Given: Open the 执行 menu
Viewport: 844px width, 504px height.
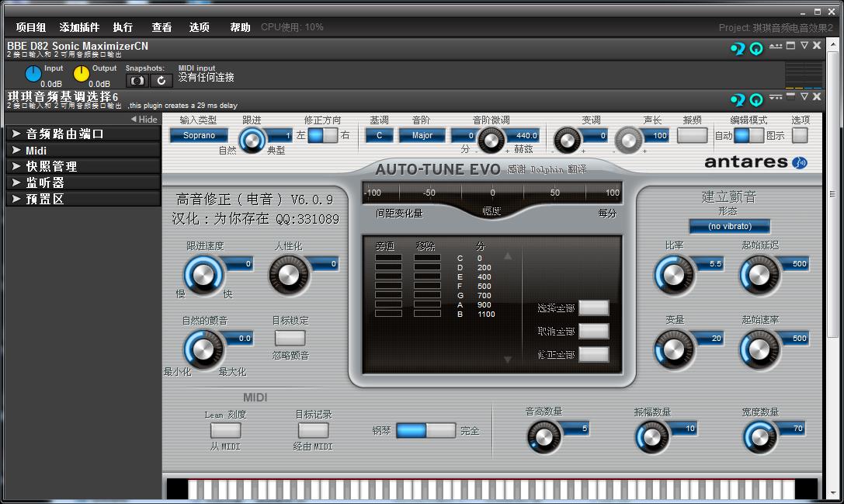Looking at the screenshot, I should click(x=123, y=27).
